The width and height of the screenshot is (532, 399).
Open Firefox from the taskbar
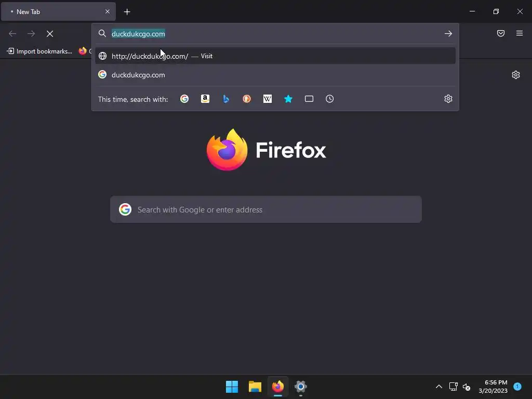coord(278,387)
